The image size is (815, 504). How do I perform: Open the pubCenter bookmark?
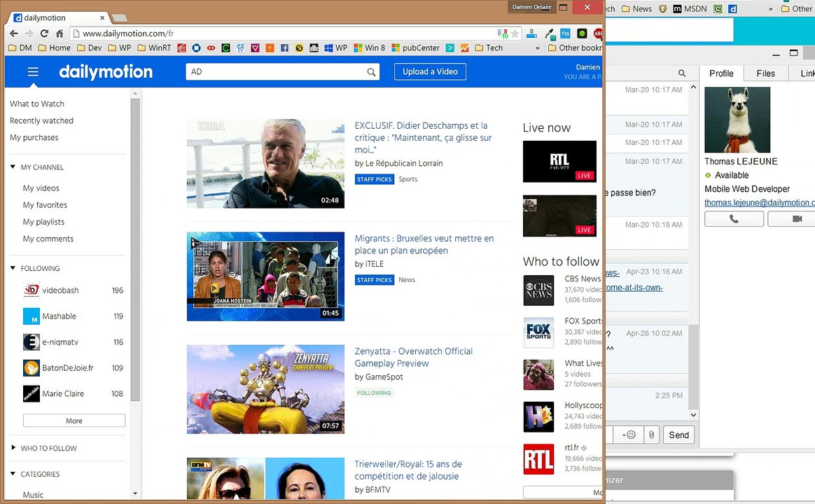point(415,48)
